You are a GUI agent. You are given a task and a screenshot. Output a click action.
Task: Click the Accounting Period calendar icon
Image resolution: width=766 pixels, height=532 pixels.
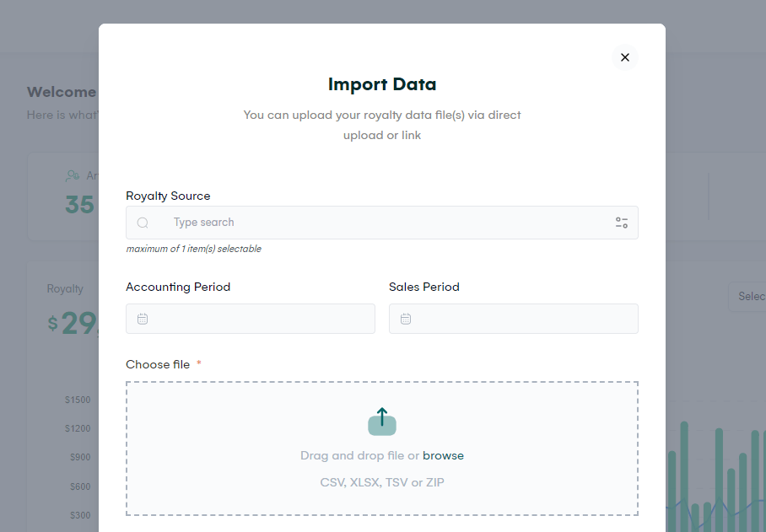coord(143,319)
